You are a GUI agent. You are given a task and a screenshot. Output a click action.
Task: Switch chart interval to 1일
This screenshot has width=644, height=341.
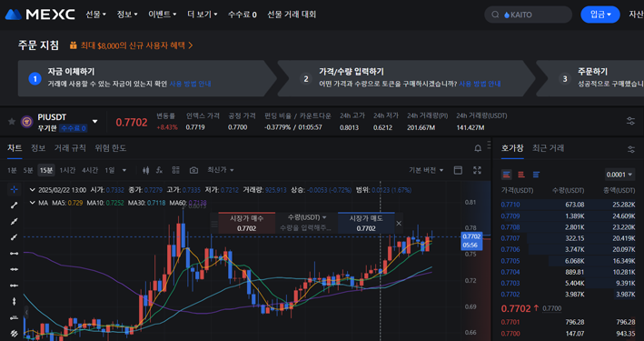click(110, 170)
